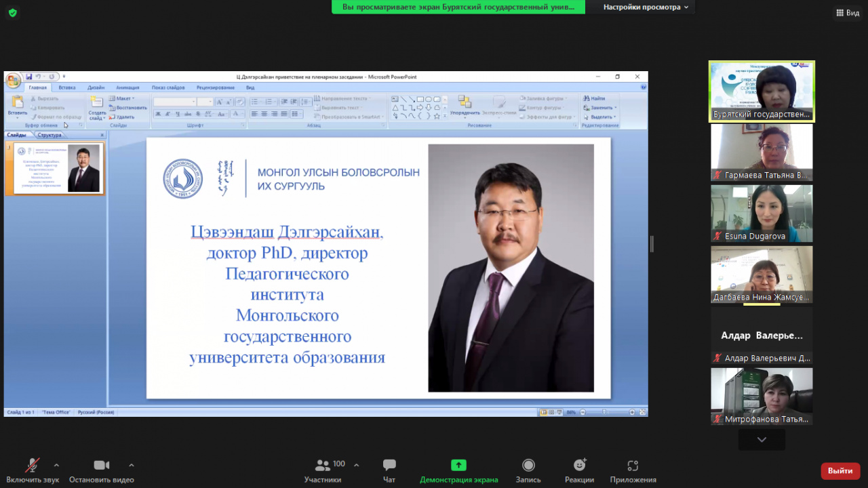This screenshot has height=488, width=868.
Task: Switch to the Вставка ribbon tab
Action: click(67, 87)
